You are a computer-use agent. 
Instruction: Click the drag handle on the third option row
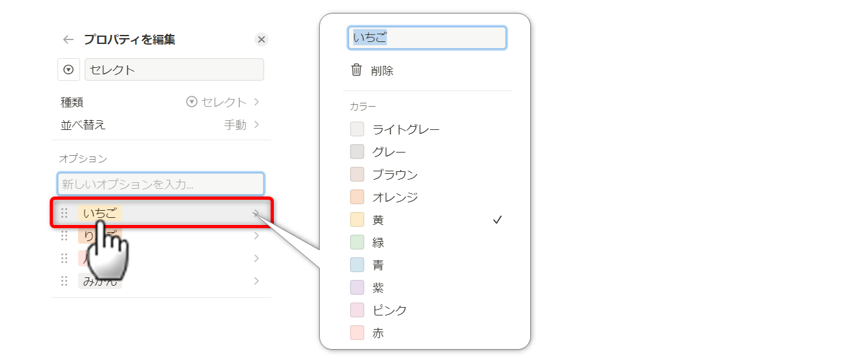[x=64, y=259]
